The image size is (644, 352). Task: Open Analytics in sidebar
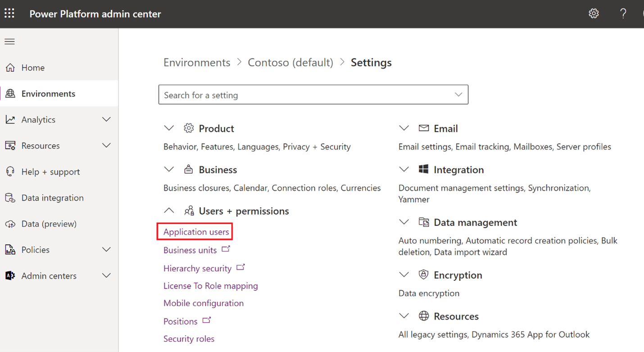(59, 119)
